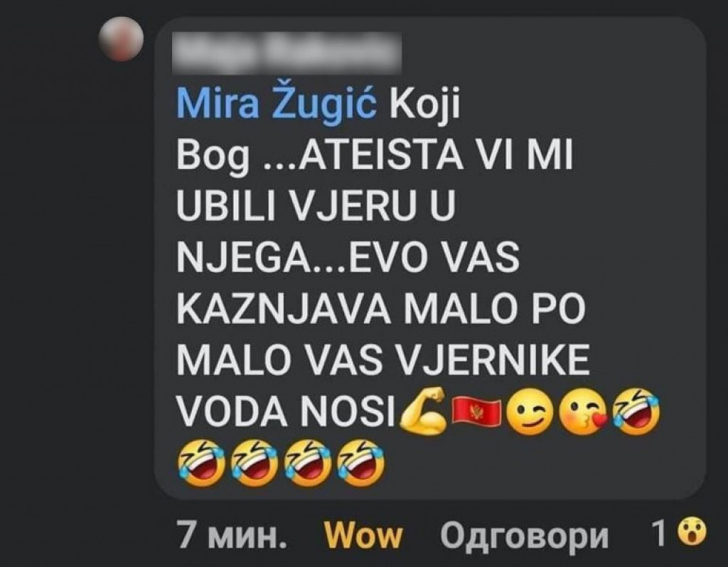Viewport: 728px width, 567px height.
Task: Click the Одговори reply button
Action: (525, 536)
